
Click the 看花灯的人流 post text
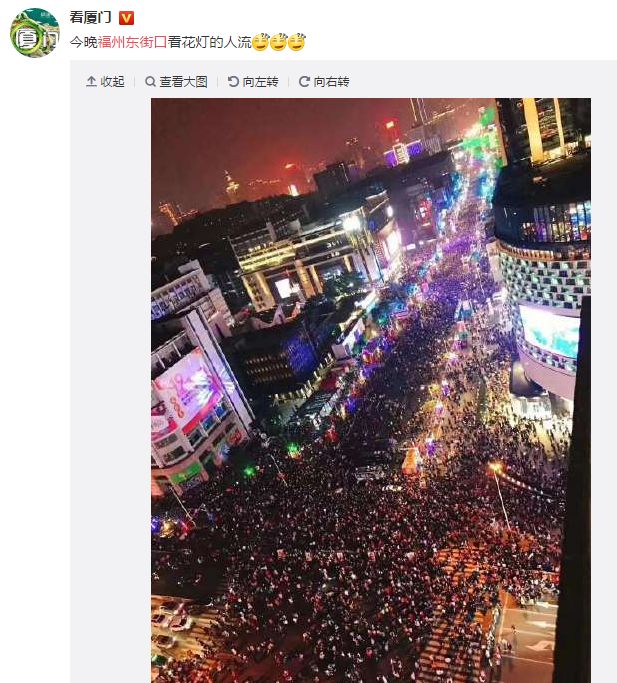[210, 42]
